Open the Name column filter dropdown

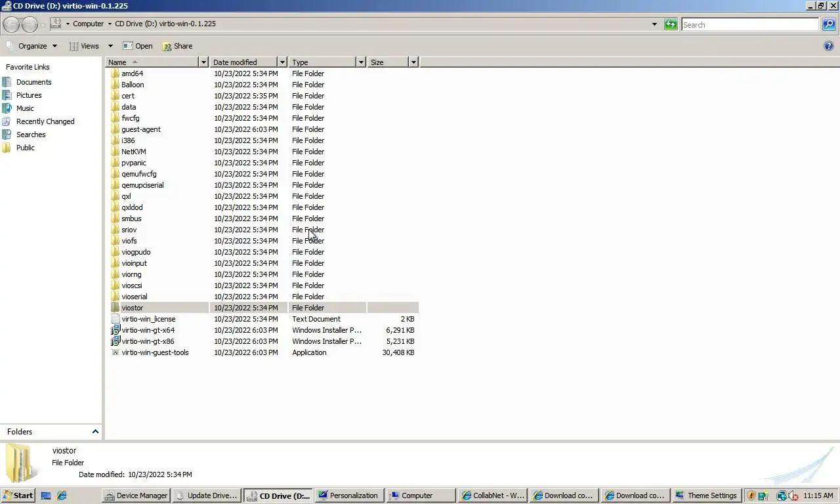[x=203, y=62]
